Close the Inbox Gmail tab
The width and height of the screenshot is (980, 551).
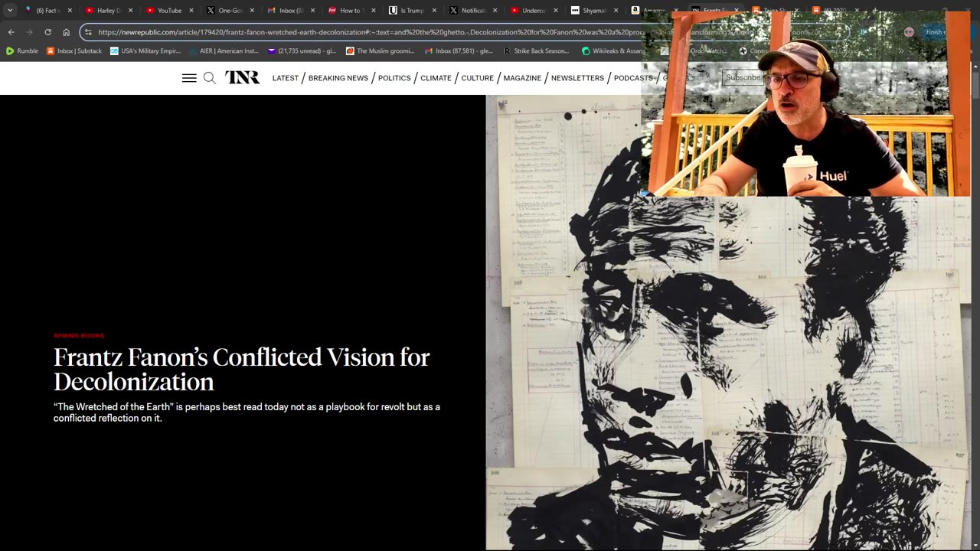[x=312, y=11]
